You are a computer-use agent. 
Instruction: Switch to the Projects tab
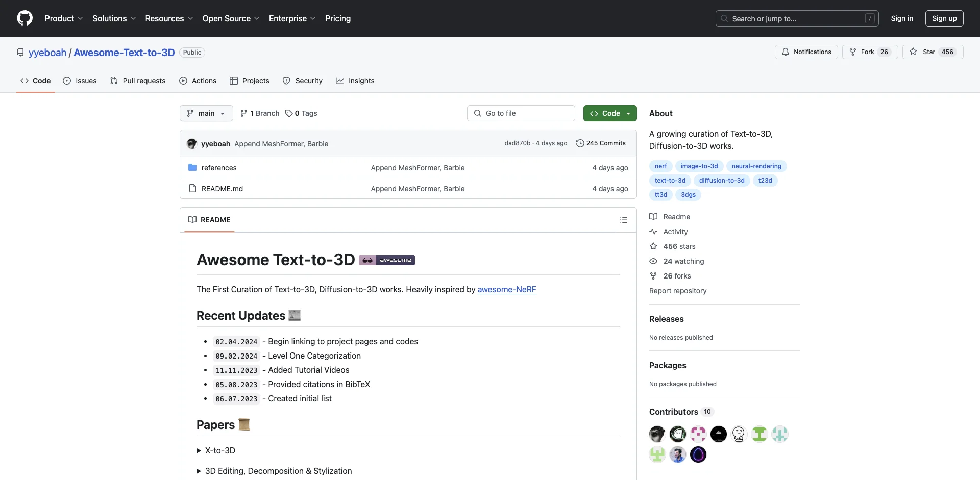point(250,81)
